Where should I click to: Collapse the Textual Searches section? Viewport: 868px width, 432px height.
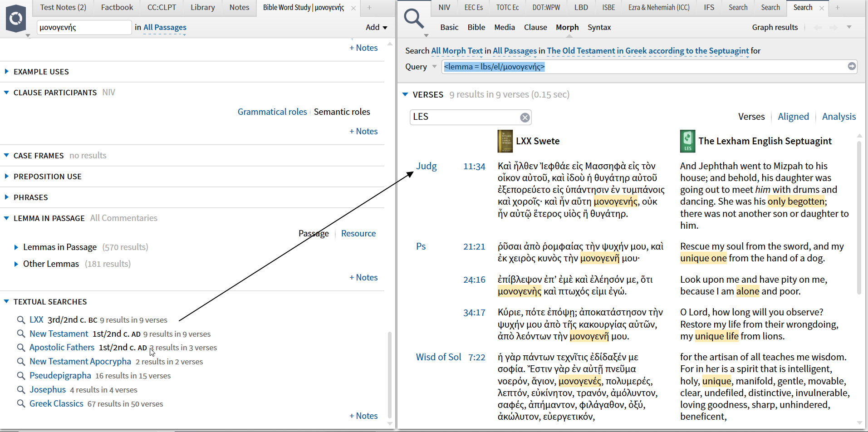tap(6, 302)
